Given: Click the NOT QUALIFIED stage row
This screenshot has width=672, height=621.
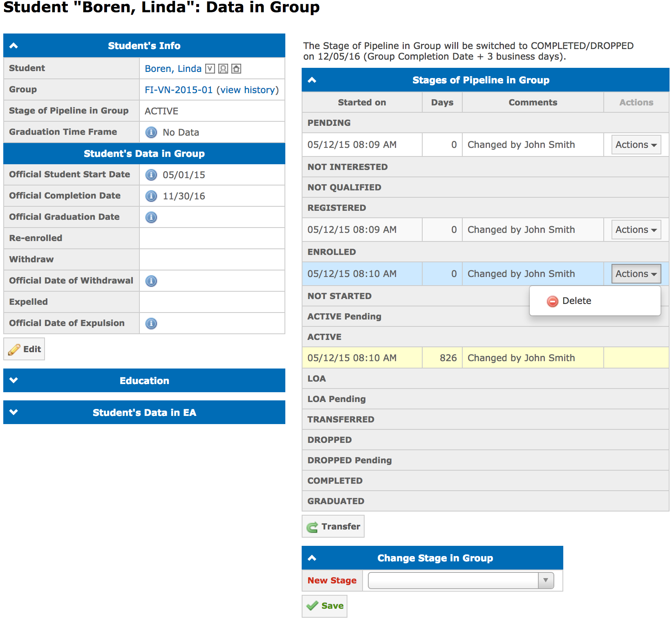Looking at the screenshot, I should [486, 188].
